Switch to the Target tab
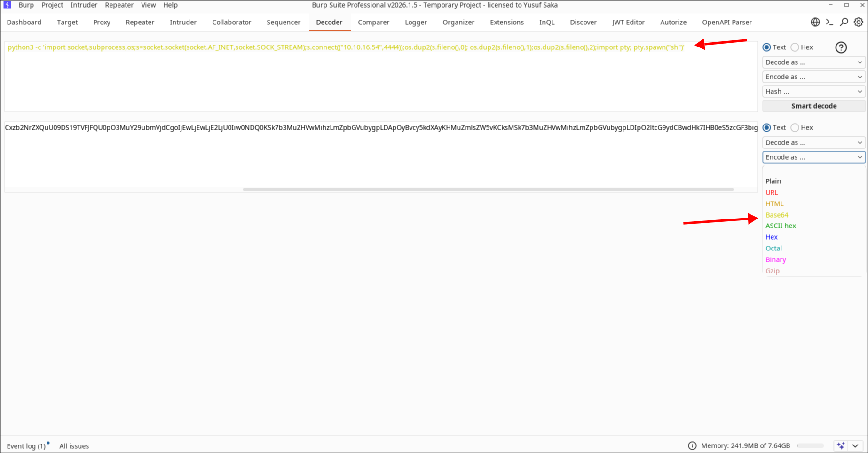Screen dimensions: 868x453 pos(67,22)
